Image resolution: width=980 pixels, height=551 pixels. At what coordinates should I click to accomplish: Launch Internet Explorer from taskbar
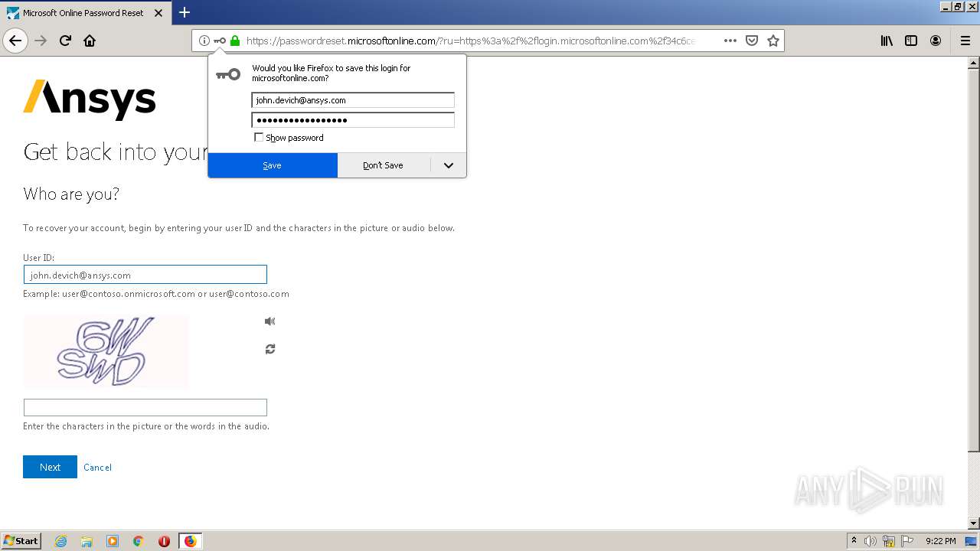[x=61, y=541]
